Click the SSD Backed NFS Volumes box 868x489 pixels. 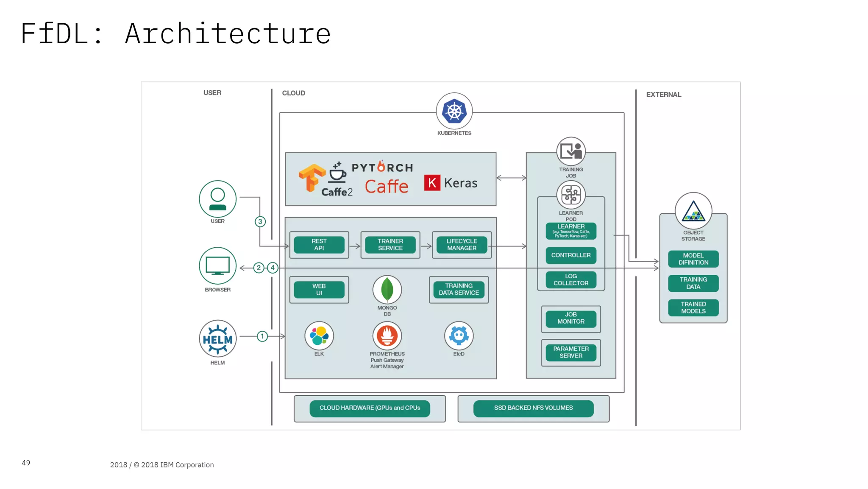pos(533,408)
